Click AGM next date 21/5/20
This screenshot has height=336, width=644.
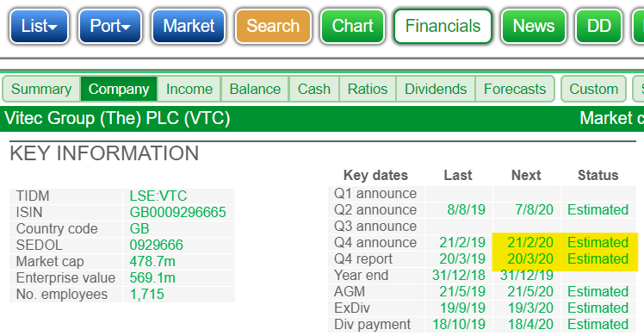(529, 292)
